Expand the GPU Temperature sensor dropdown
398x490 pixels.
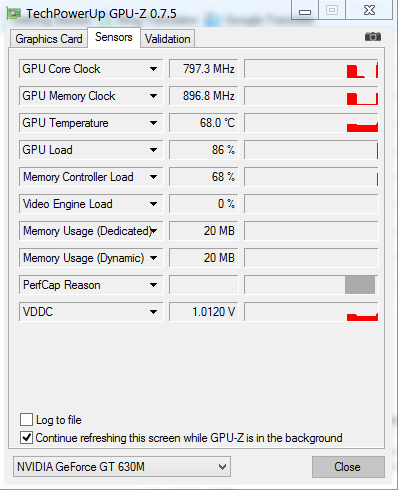(x=153, y=123)
